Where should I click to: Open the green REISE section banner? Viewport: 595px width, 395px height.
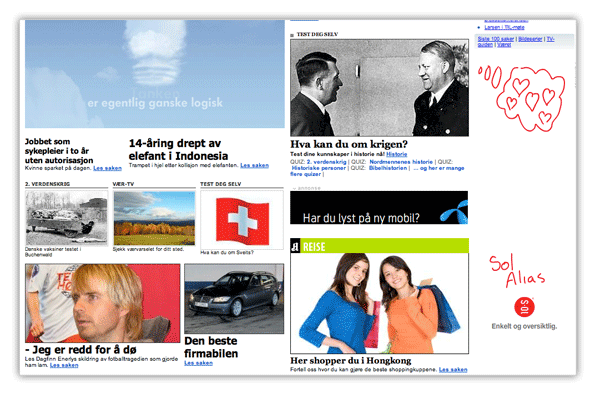point(379,246)
